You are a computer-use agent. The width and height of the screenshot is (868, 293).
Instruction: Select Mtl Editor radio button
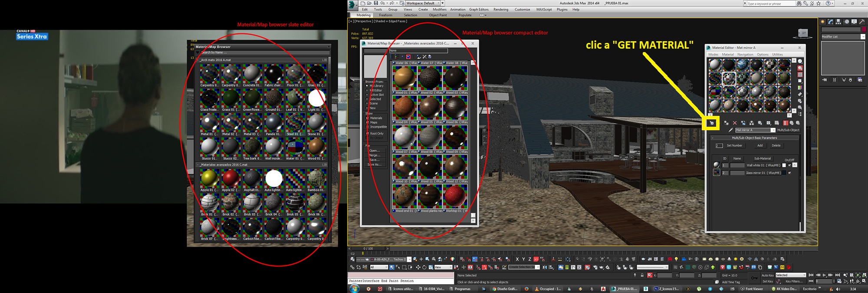pos(367,90)
